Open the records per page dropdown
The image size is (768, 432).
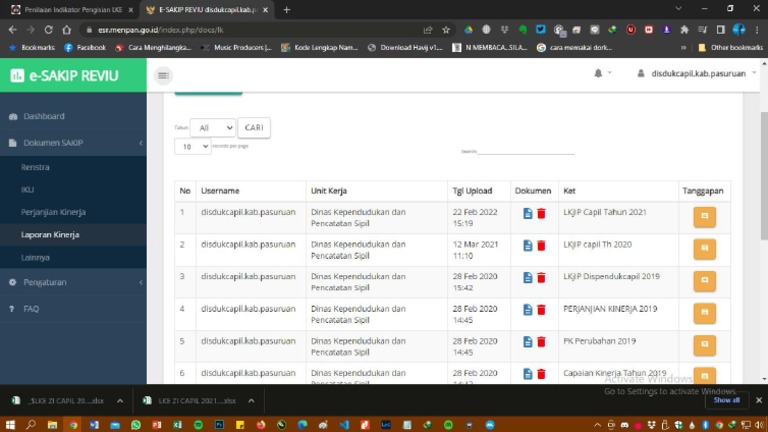click(192, 146)
